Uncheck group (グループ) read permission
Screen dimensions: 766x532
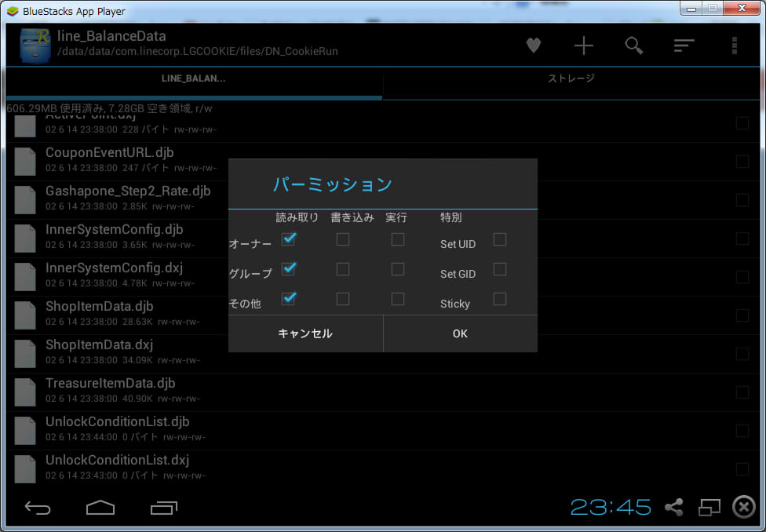tap(289, 268)
